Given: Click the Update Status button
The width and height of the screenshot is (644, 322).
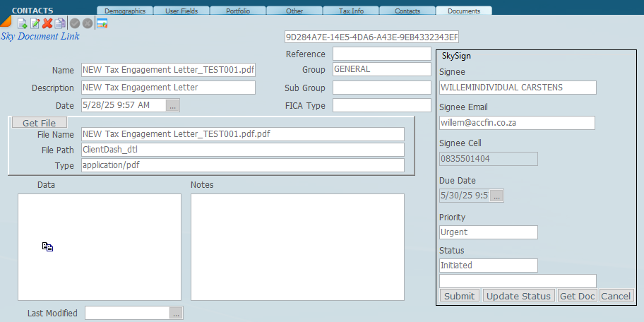Looking at the screenshot, I should coord(518,296).
